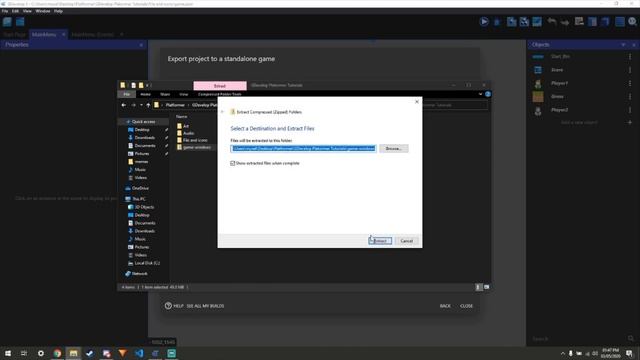Viewport: 640px width, 360px height.
Task: Click the Browse button in extract dialog
Action: pyautogui.click(x=393, y=149)
